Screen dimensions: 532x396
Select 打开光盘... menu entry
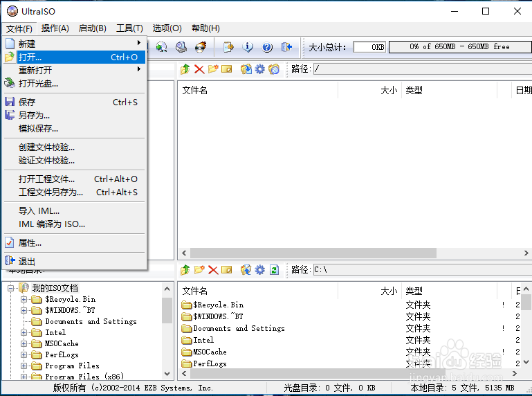tap(75, 83)
